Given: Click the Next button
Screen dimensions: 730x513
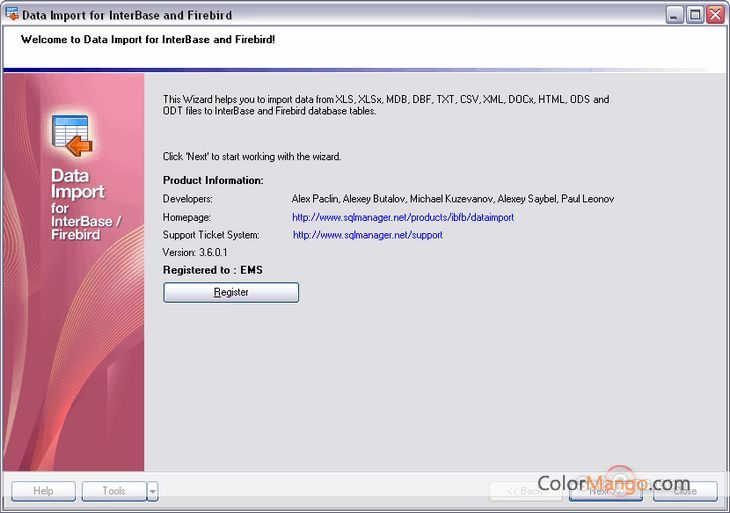Looking at the screenshot, I should coord(606,491).
